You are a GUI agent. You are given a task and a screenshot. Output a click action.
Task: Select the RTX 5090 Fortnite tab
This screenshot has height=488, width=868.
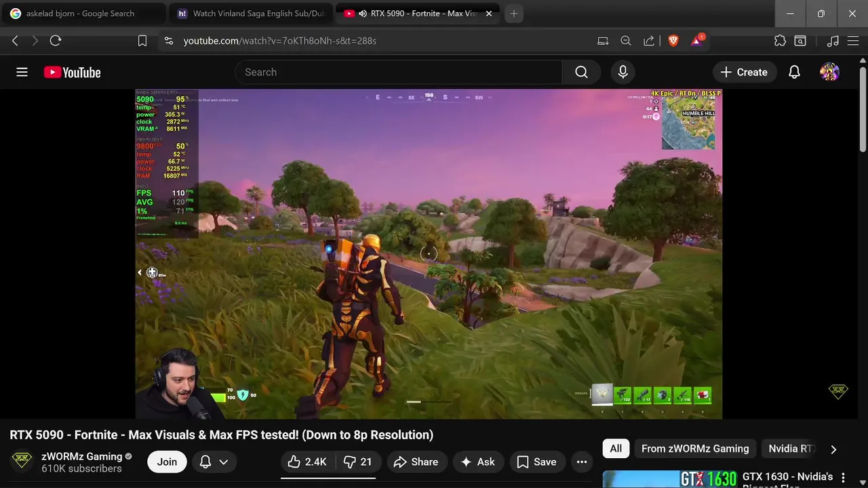pyautogui.click(x=418, y=14)
